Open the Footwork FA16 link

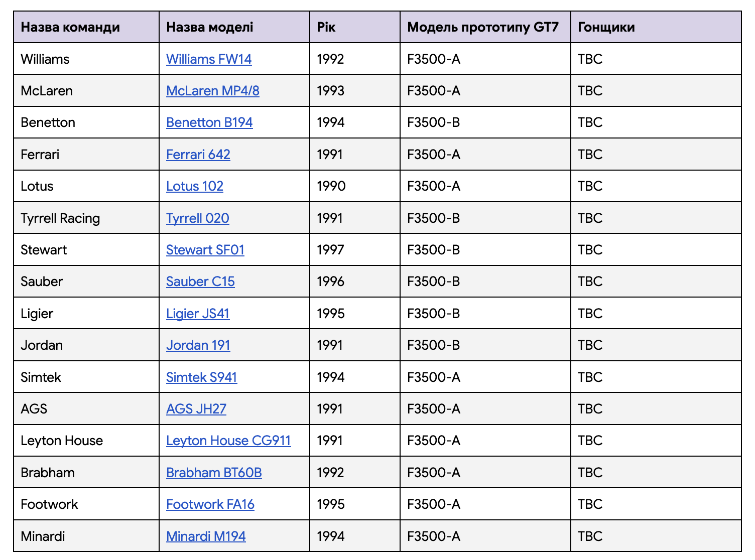(x=210, y=504)
